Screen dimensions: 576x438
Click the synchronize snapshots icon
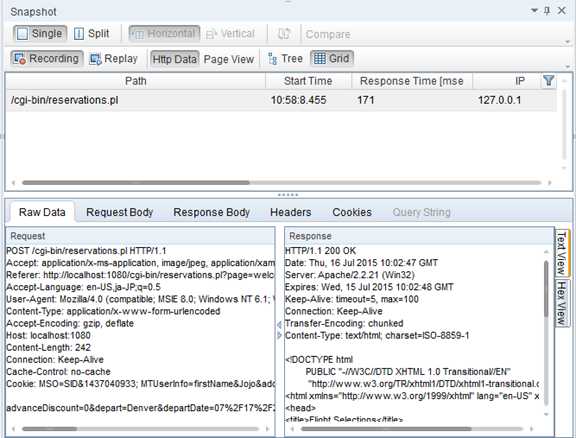(x=284, y=34)
